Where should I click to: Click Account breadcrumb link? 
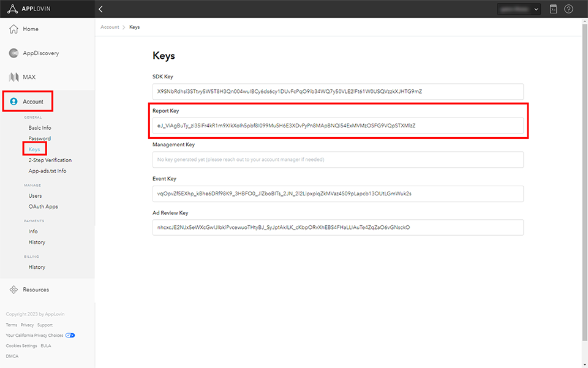[x=110, y=27]
